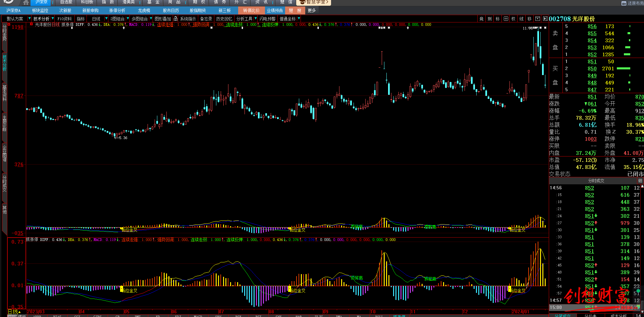644x317 pixels.
Task: Open the 日线 period selector at chart bottom
Action: tap(14, 312)
